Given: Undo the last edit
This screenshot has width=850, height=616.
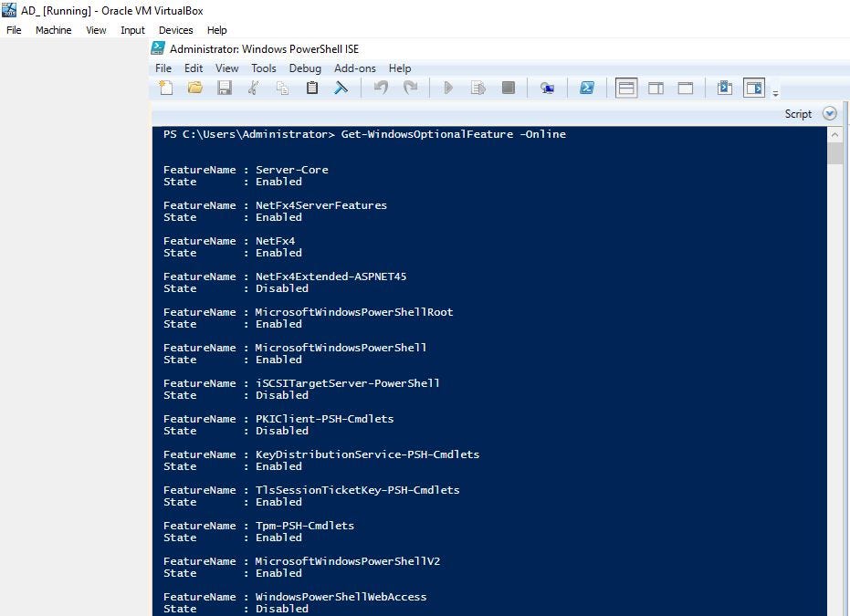Looking at the screenshot, I should [x=382, y=88].
